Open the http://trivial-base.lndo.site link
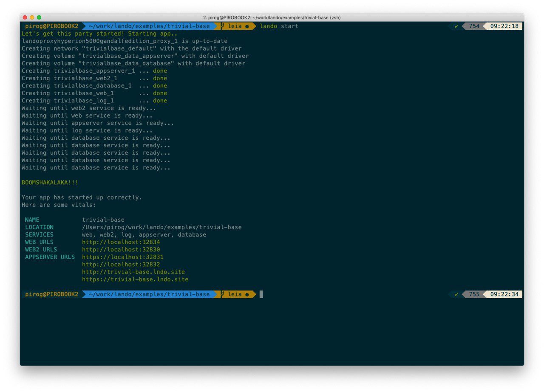Screen dimensions: 544x392 coord(133,272)
